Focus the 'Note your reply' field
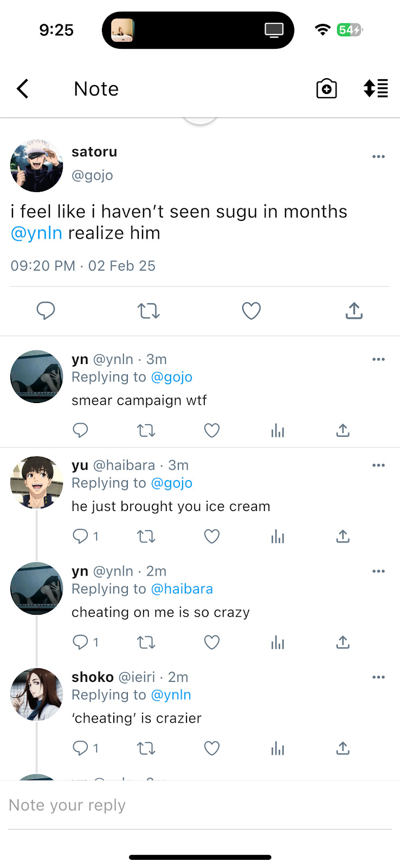This screenshot has height=868, width=400. pyautogui.click(x=200, y=806)
